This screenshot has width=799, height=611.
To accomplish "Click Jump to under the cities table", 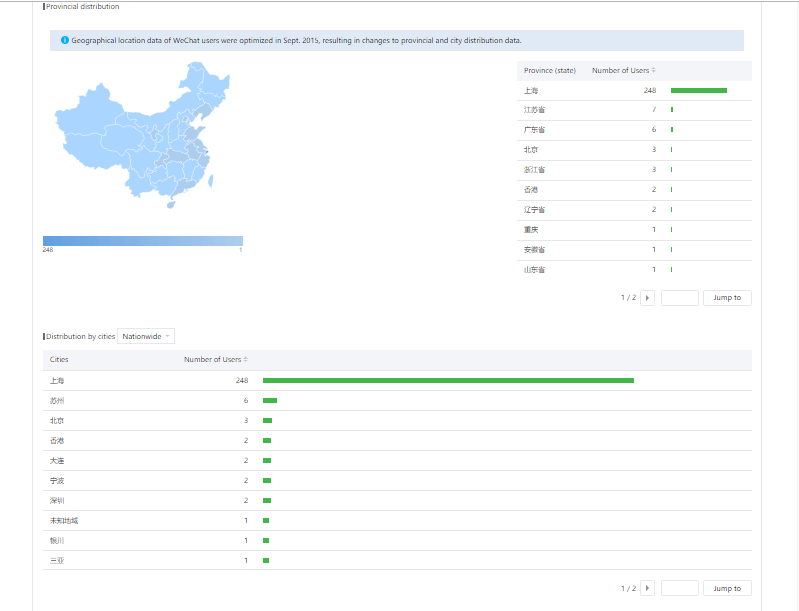I will pyautogui.click(x=727, y=588).
